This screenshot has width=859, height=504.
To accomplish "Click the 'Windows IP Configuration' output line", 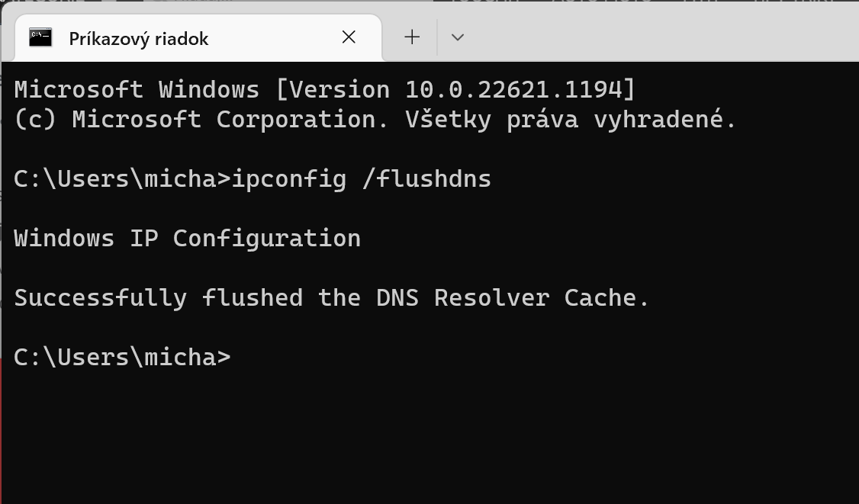I will coord(187,239).
